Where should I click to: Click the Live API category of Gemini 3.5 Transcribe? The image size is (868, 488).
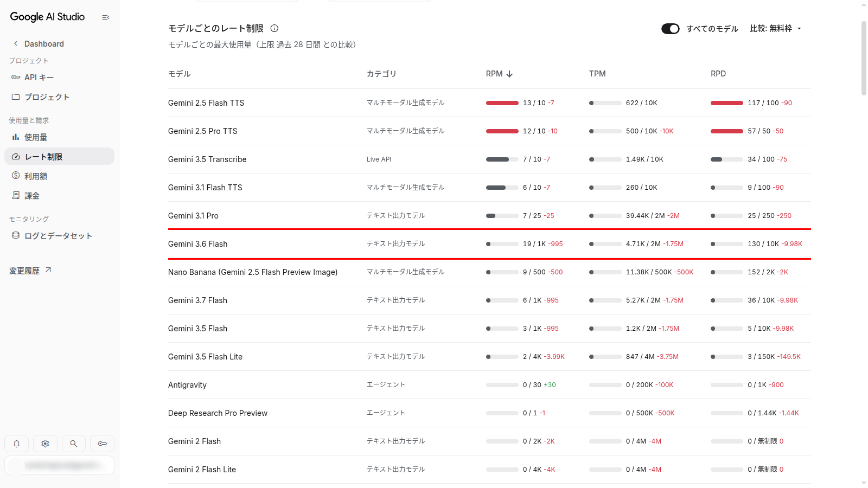click(x=379, y=159)
